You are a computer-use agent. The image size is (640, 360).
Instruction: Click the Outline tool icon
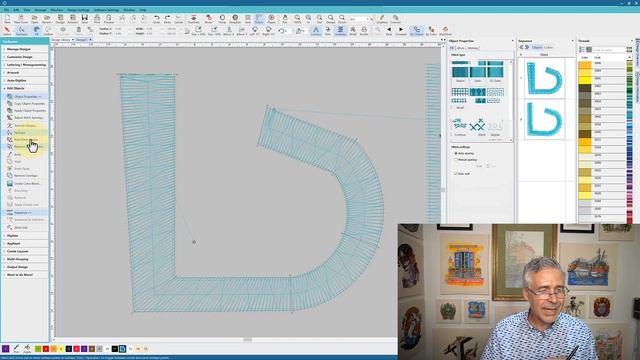(x=48, y=31)
